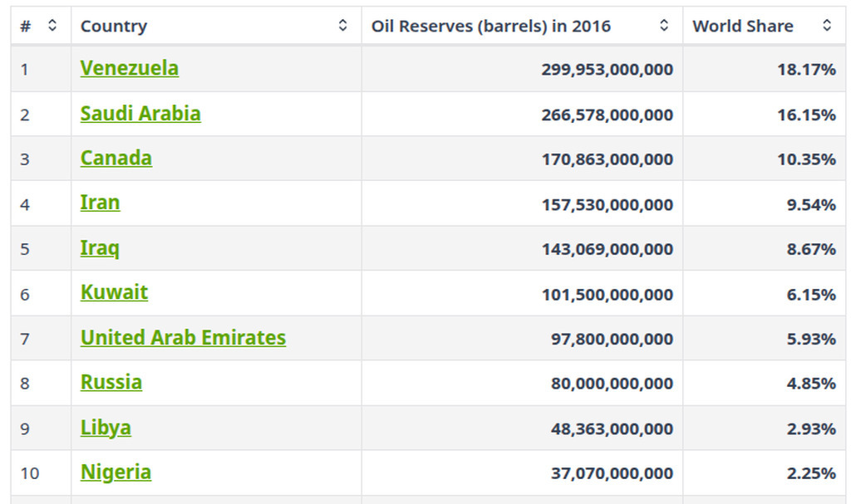The image size is (851, 504).
Task: Follow the Iraq link
Action: click(x=100, y=248)
